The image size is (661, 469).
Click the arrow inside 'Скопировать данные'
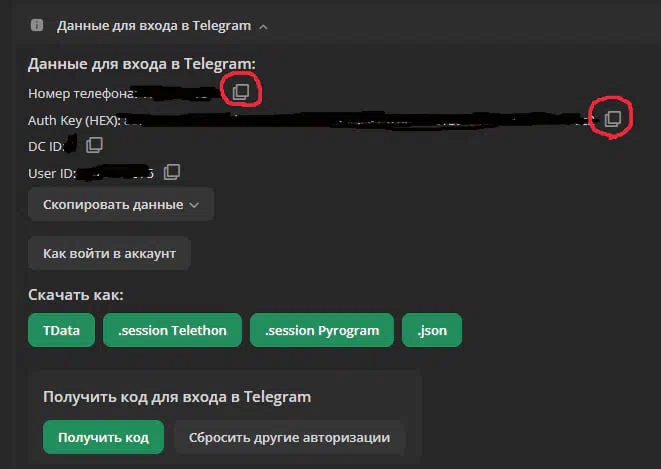pos(194,205)
